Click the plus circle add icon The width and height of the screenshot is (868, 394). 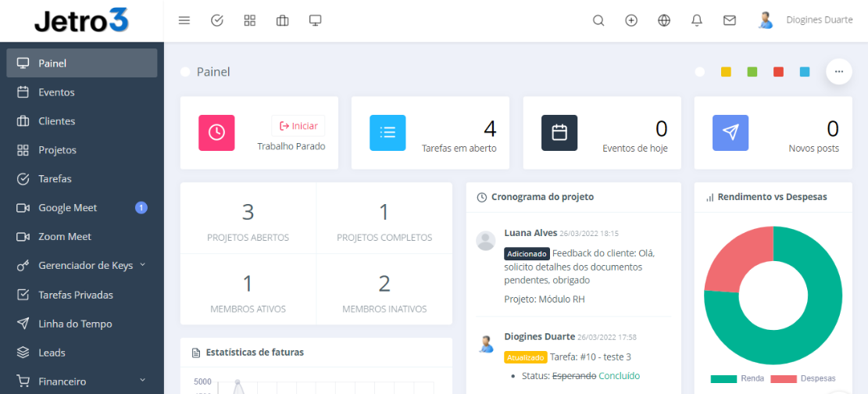tap(631, 20)
